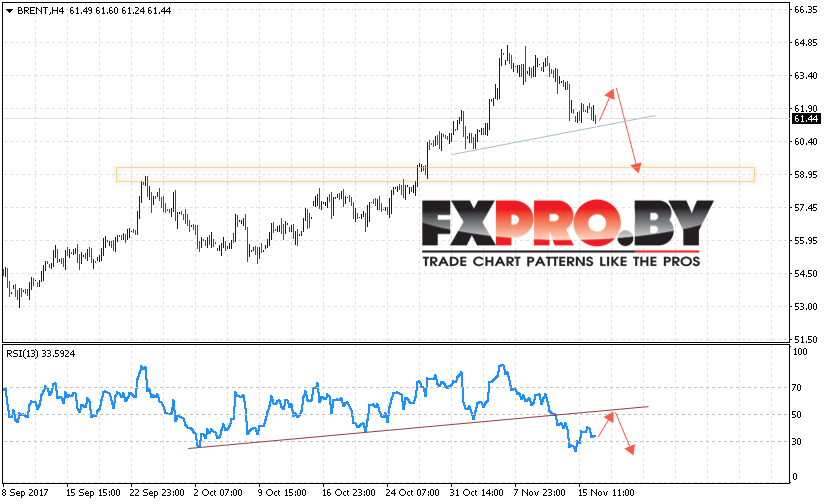Select the 54.50 price scale label
The height and width of the screenshot is (504, 829).
click(x=806, y=273)
